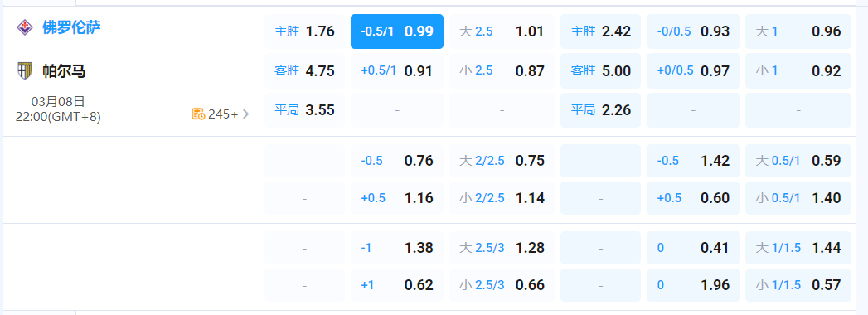This screenshot has width=868, height=315.
Task: Select half-time 平局 odds 2.26
Action: [600, 110]
